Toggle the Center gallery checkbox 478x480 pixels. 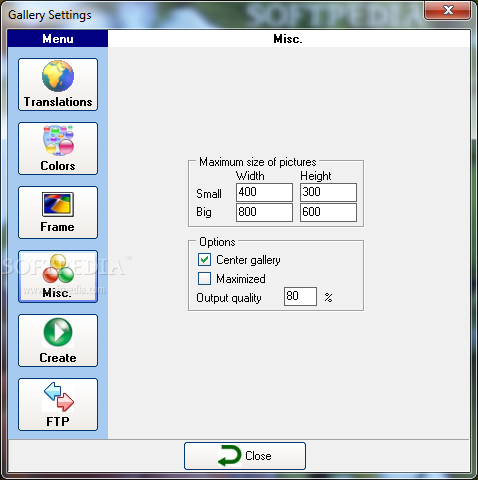[204, 259]
